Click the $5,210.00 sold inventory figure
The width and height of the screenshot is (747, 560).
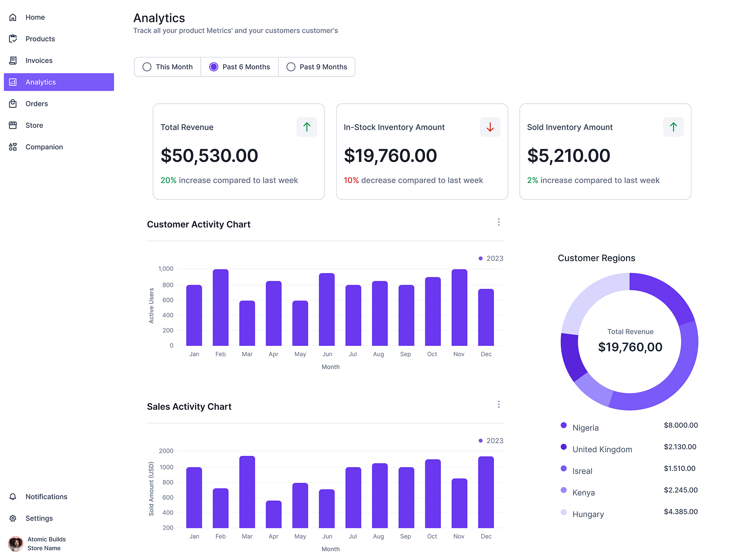(x=569, y=155)
